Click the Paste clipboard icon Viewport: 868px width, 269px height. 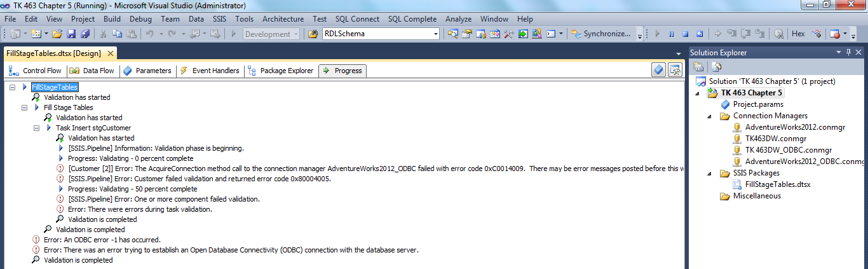point(132,34)
